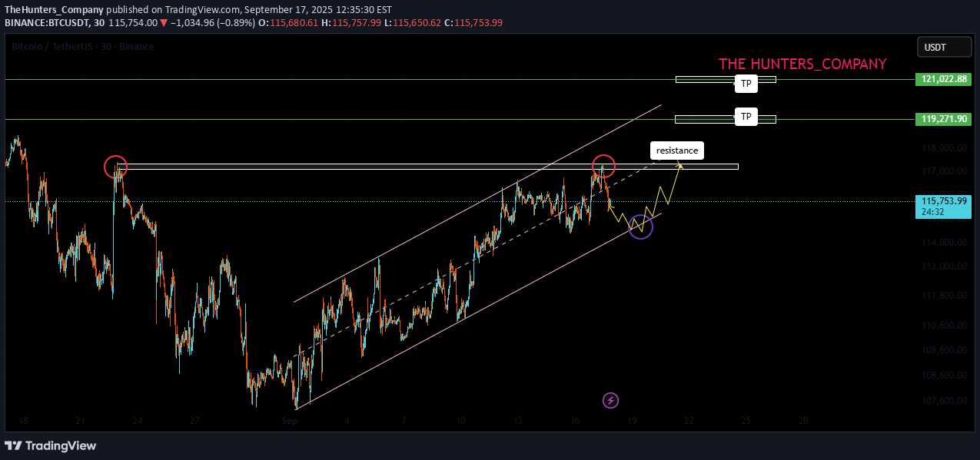Click the purple lightning bolt icon

click(610, 400)
